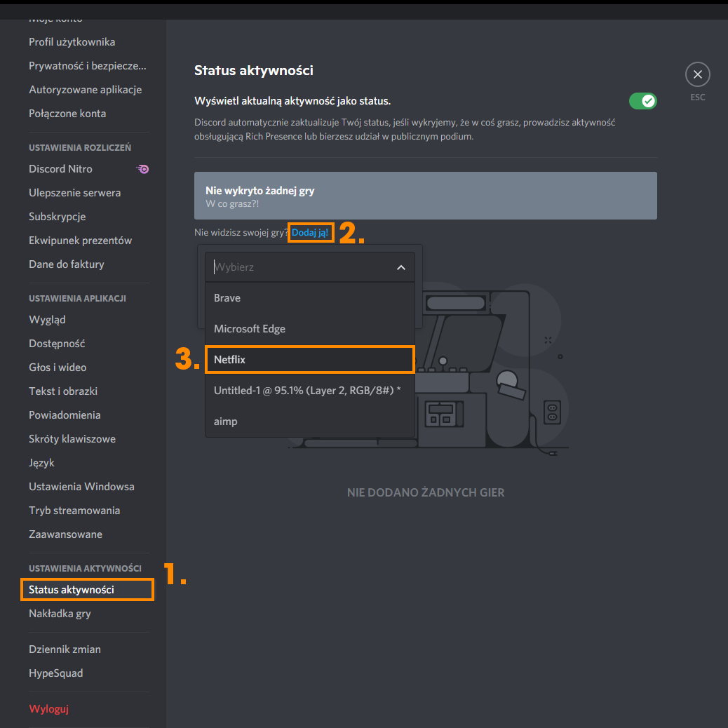The height and width of the screenshot is (728, 728).
Task: Open Profil użytkownika settings
Action: pos(72,42)
